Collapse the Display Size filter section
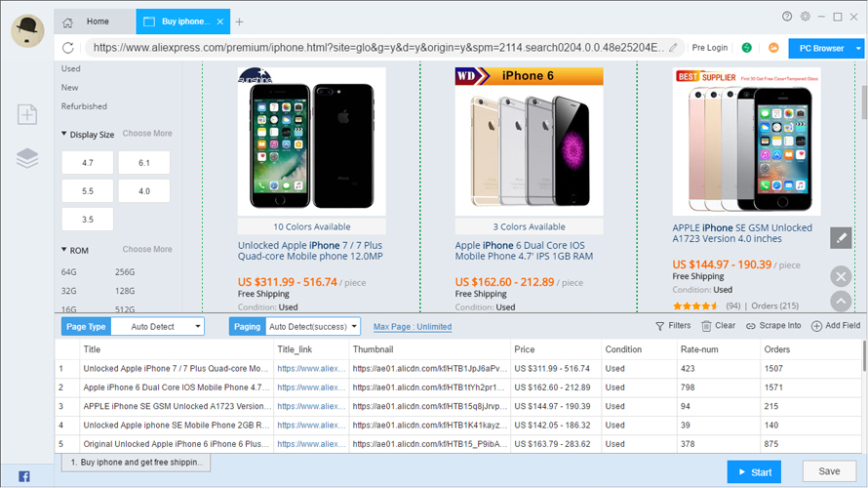This screenshot has height=488, width=868. pos(63,134)
